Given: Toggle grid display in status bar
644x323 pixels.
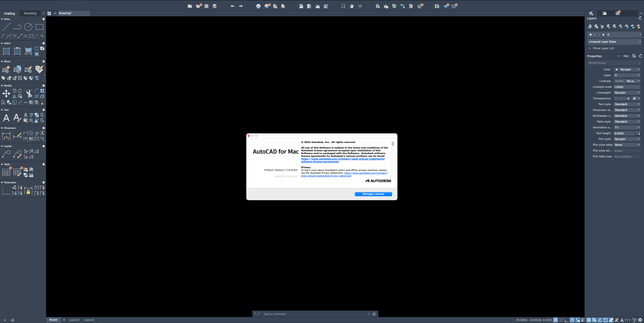Looking at the screenshot, I should [x=555, y=320].
